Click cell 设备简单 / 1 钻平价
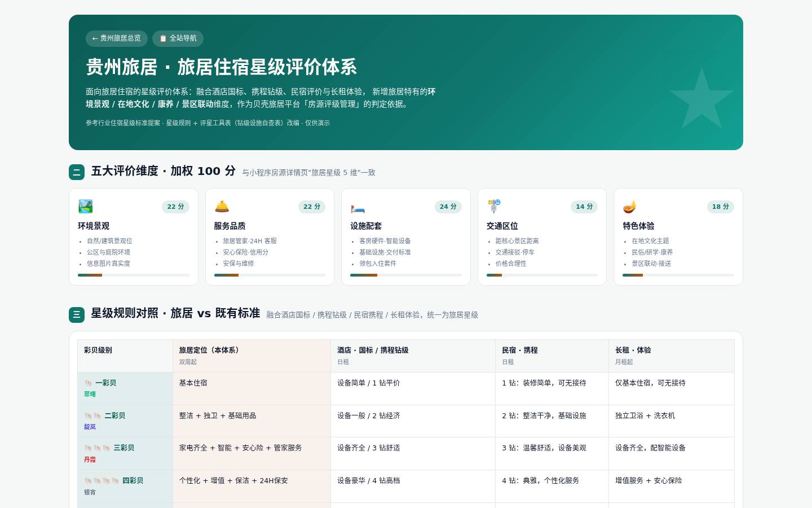The width and height of the screenshot is (812, 508). click(413, 388)
